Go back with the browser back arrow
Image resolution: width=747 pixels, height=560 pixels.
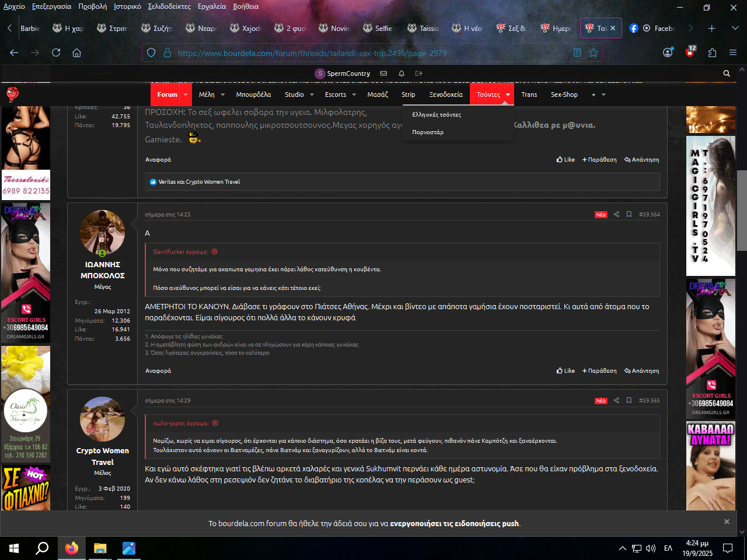click(x=14, y=52)
